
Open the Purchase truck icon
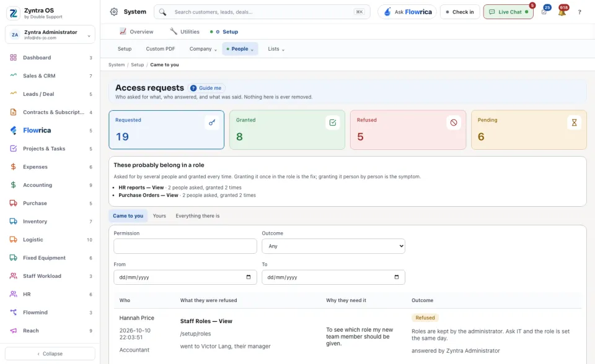(13, 203)
